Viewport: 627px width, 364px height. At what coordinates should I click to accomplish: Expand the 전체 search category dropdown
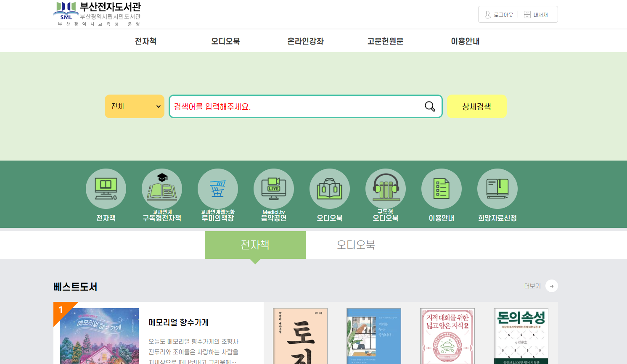tap(135, 106)
